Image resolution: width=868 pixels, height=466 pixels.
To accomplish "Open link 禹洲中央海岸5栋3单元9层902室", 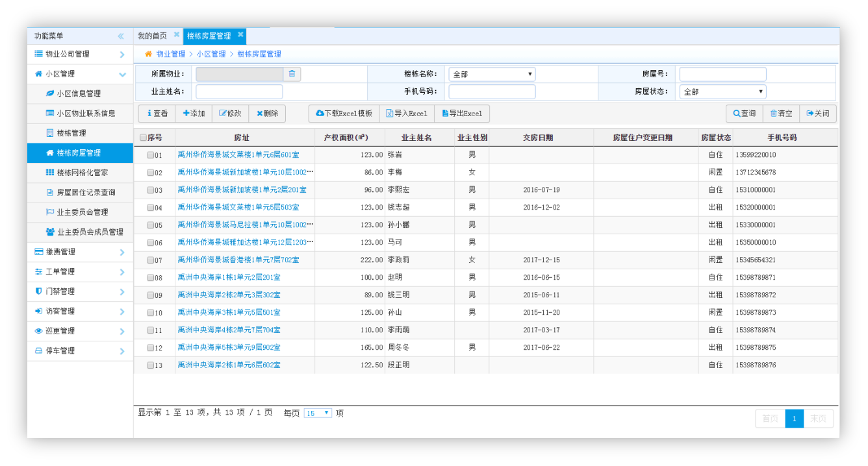I will click(229, 348).
